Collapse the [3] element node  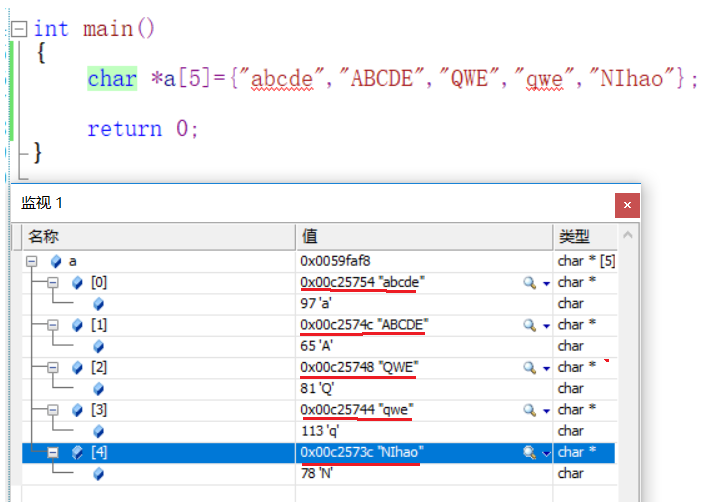point(53,410)
